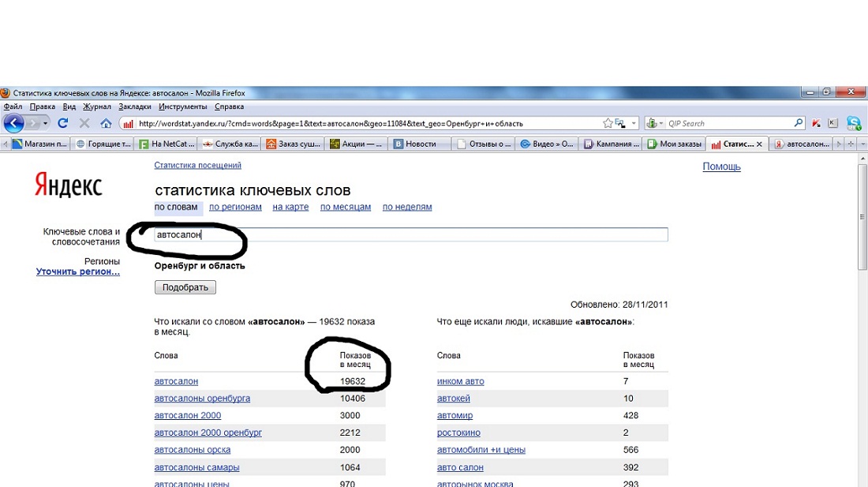
Task: Click the keywords input field with автосалон
Action: point(411,234)
